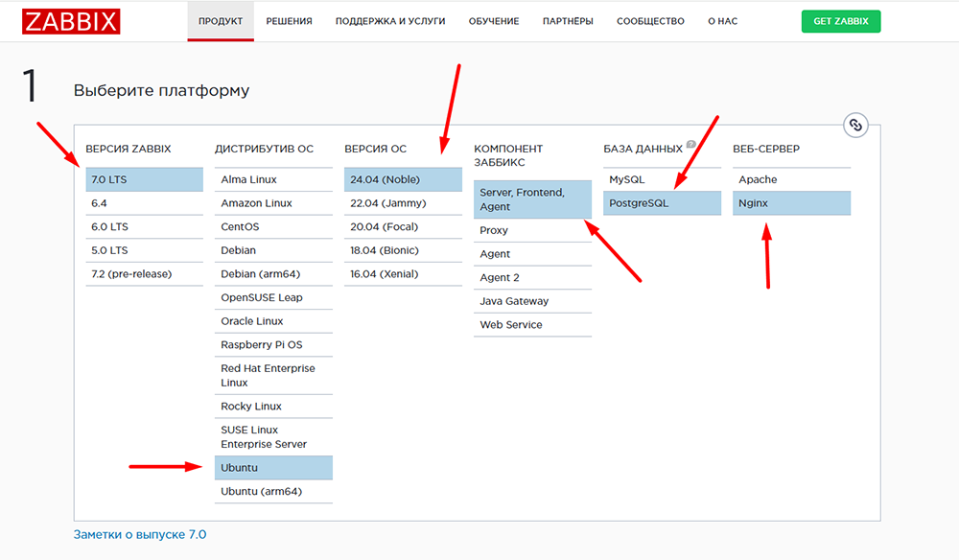Open the Обучение menu
This screenshot has width=959, height=560.
[x=494, y=21]
